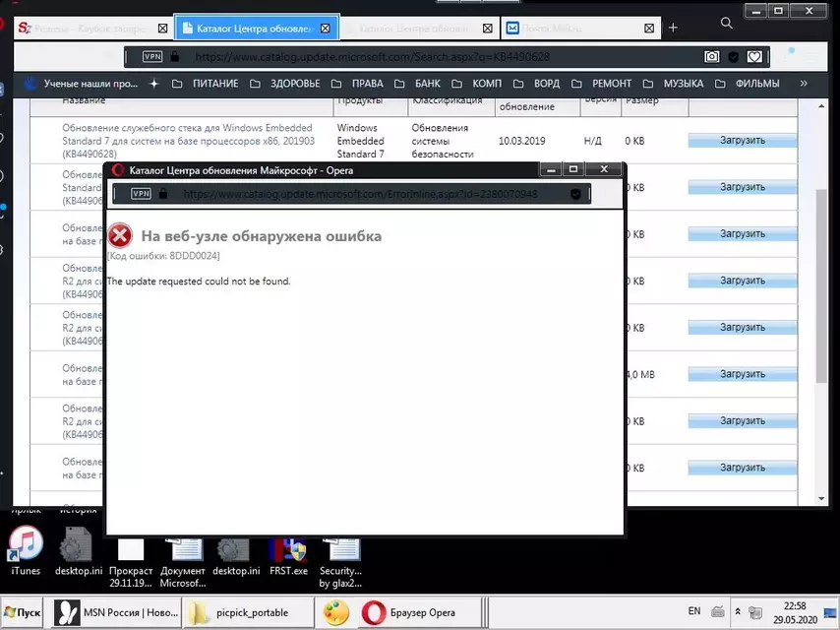Maximize the Opera popup error window
The width and height of the screenshot is (840, 630).
pos(573,169)
